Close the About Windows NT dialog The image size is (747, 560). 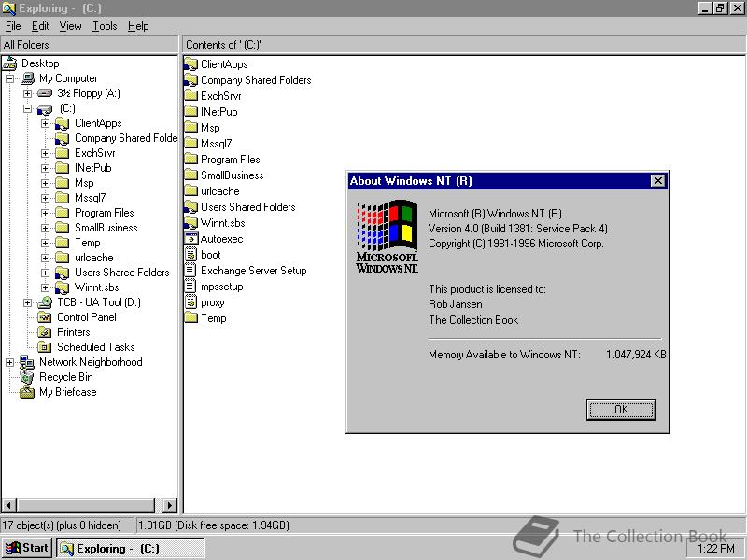pos(657,181)
